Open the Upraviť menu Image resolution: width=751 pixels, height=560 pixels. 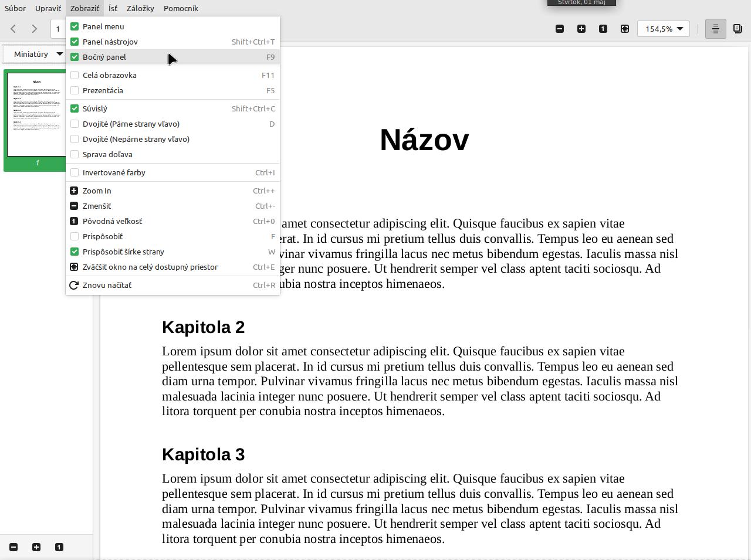click(x=48, y=8)
